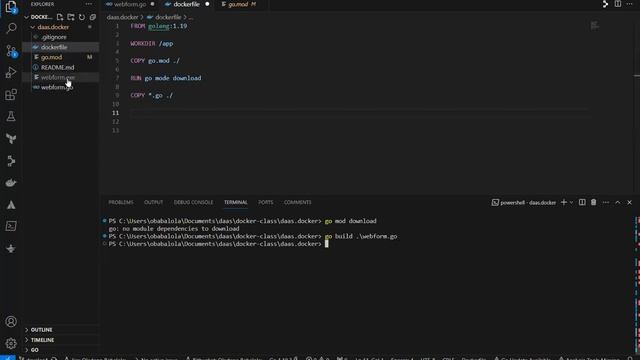The image size is (640, 360).
Task: Open the PORTS panel tab
Action: click(266, 202)
